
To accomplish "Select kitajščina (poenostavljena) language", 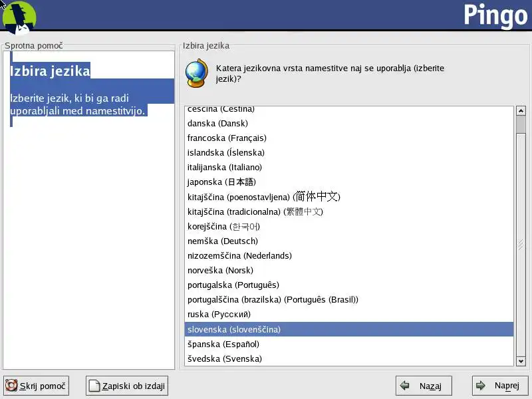I will point(348,197).
